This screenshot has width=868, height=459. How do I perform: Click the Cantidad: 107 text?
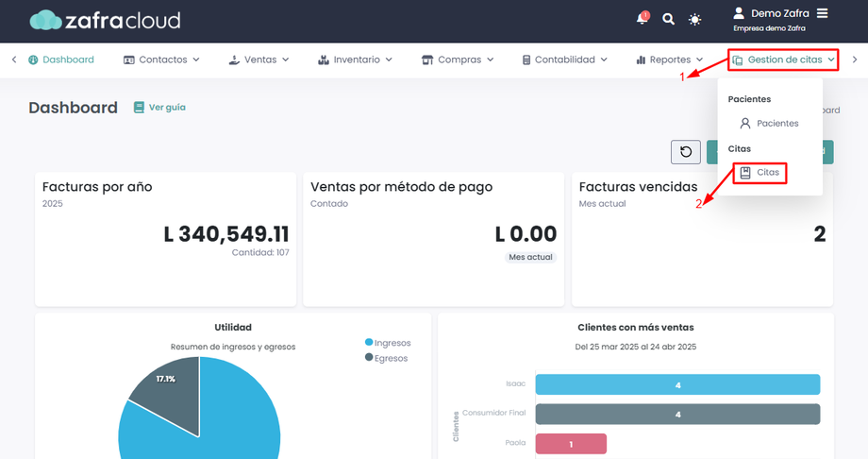point(260,253)
